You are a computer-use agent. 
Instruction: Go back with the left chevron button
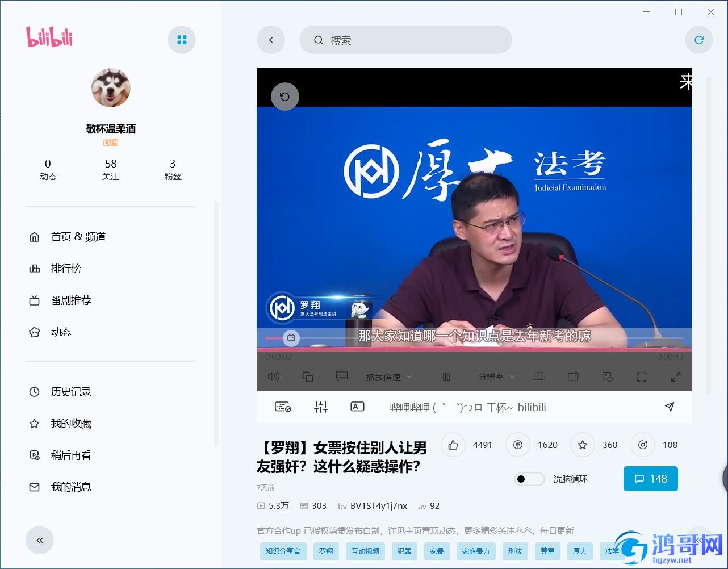(x=271, y=40)
